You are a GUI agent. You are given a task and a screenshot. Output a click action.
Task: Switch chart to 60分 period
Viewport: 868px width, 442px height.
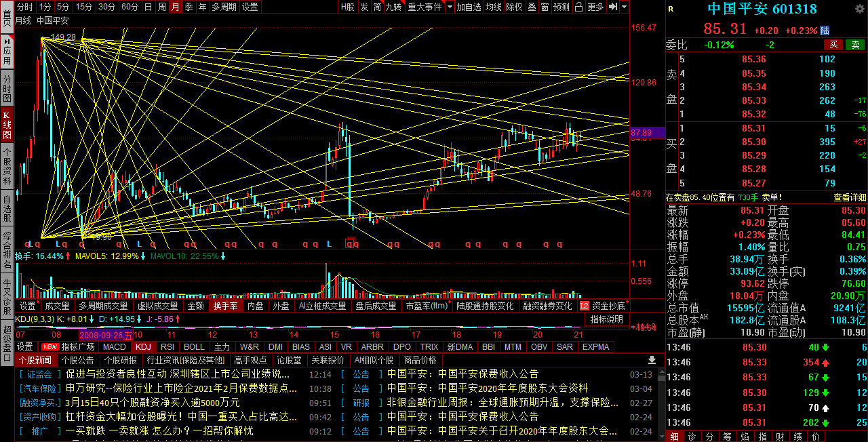click(x=130, y=7)
